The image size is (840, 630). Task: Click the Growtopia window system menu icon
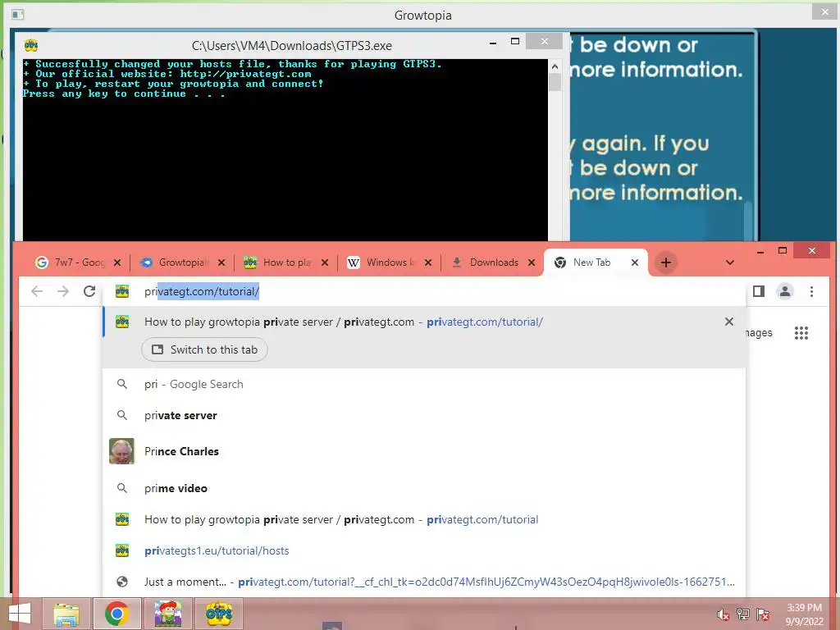(17, 15)
